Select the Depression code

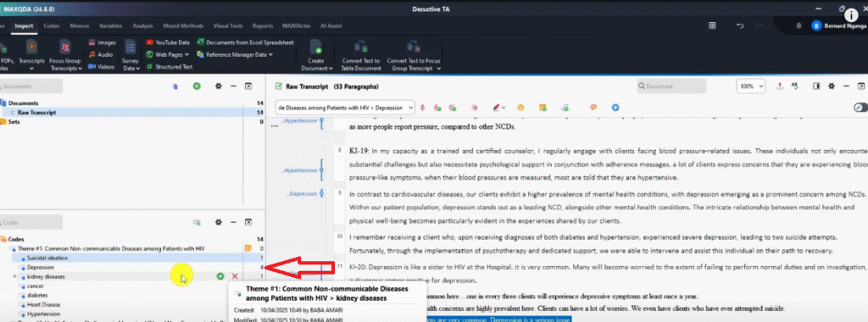click(40, 267)
